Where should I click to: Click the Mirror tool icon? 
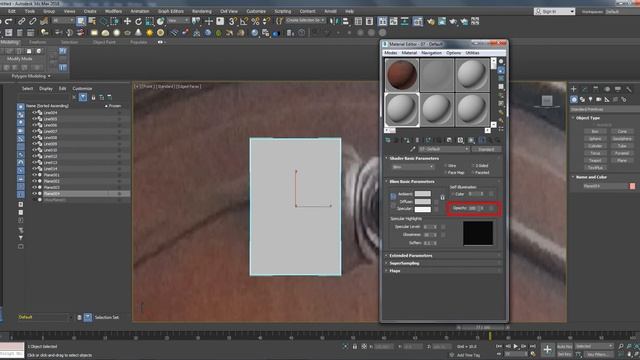coord(334,21)
